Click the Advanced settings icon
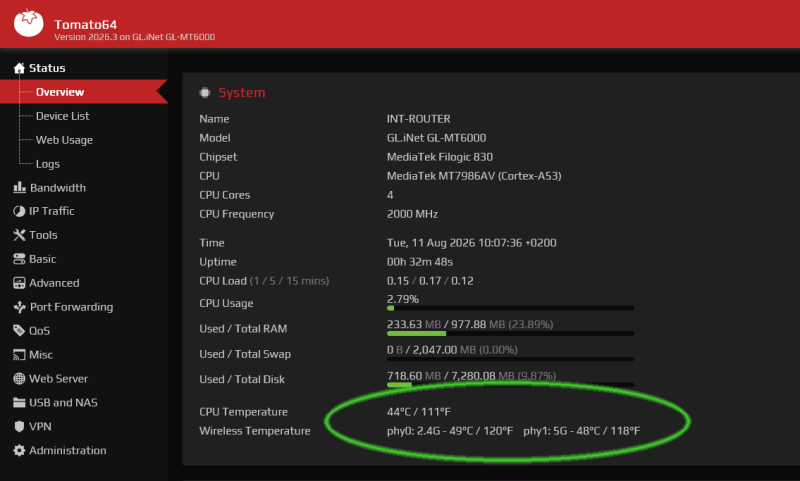The width and height of the screenshot is (800, 481). click(x=19, y=283)
